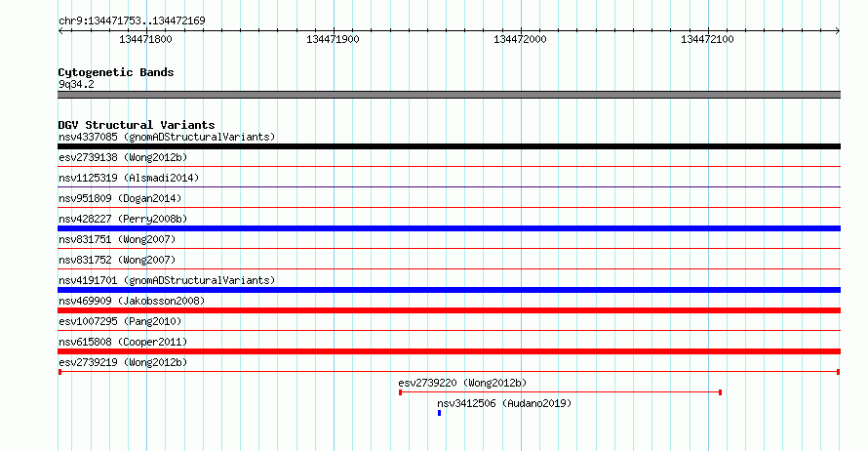Select the nsv1125319 (Alsmadi2014) label
Viewport: 868px width, 451px height.
129,178
